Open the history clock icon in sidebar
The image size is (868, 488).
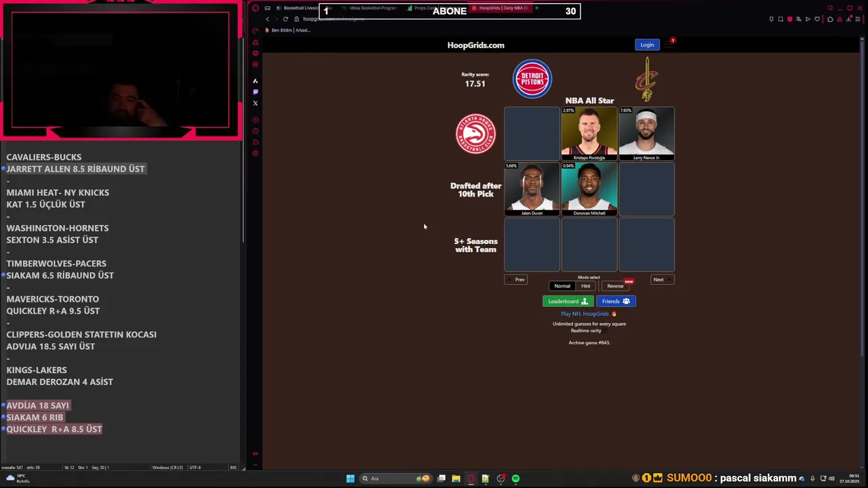click(256, 131)
